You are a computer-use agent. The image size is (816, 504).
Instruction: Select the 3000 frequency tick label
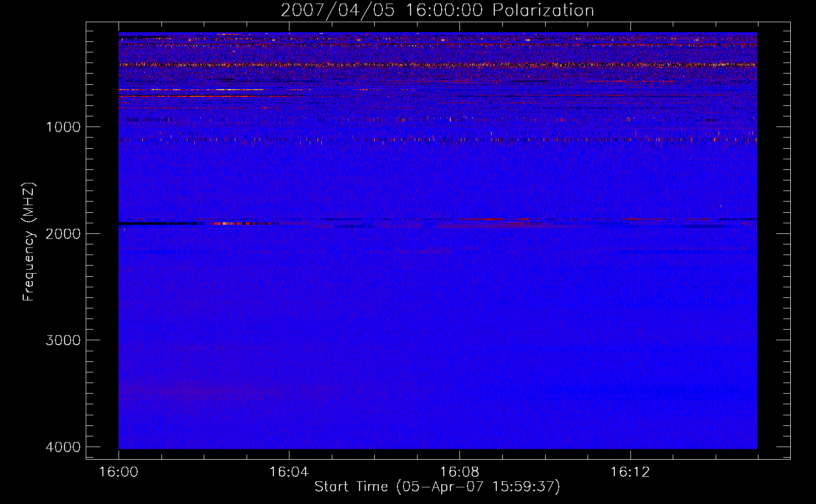(x=63, y=340)
